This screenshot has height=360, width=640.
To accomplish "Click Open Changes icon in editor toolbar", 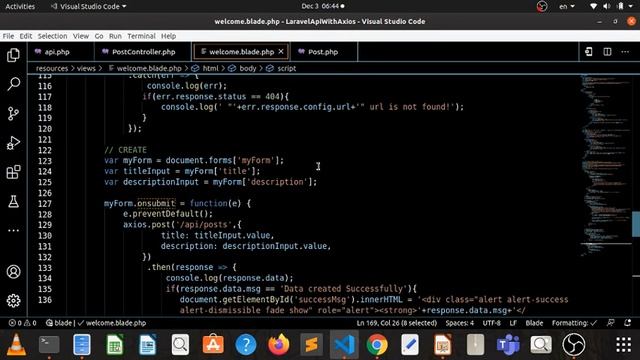I will [589, 52].
